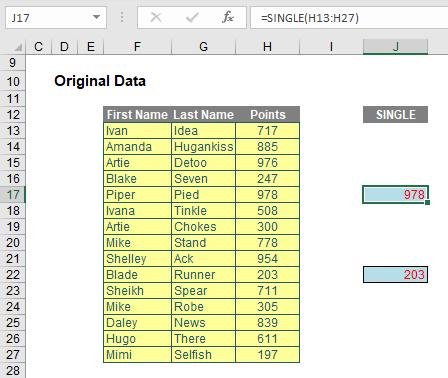Click the Name Box showing J17
Image resolution: width=448 pixels, height=378 pixels.
56,17
